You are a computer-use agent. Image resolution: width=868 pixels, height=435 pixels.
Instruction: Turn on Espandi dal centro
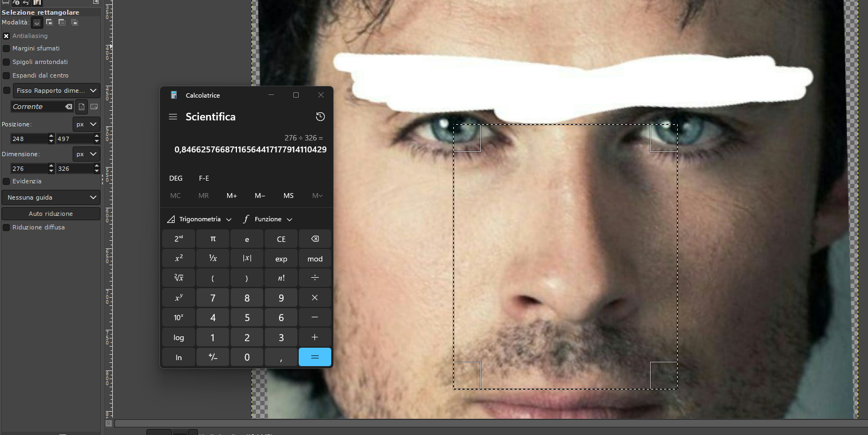pyautogui.click(x=7, y=75)
